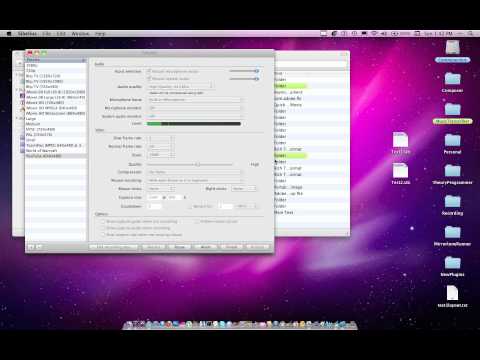Toggle Record system audio checkbox
The image size is (480, 360).
pos(149,79)
